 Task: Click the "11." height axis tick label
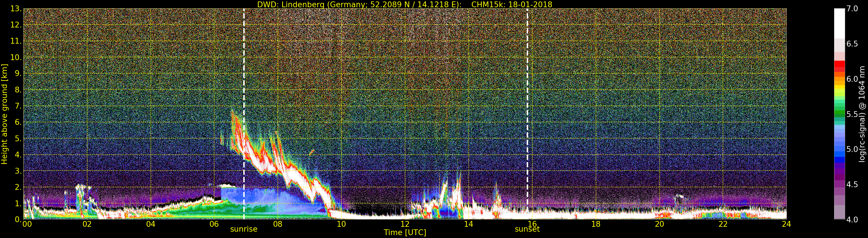[16, 41]
